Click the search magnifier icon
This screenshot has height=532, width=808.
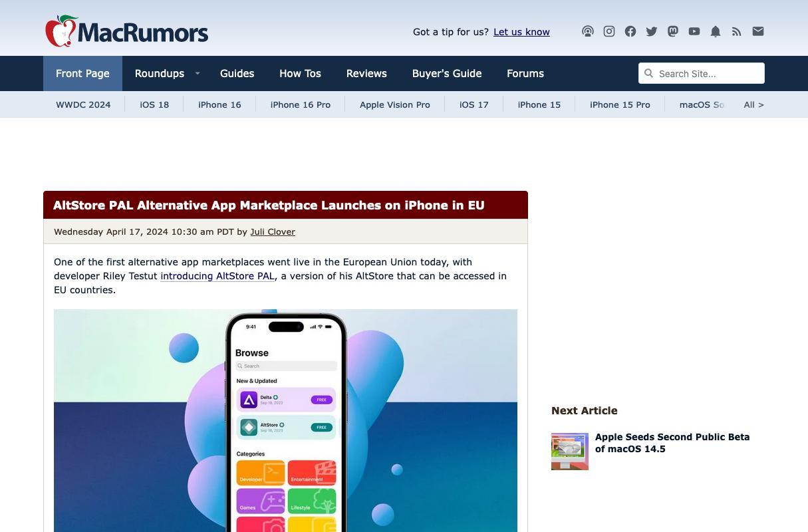[649, 73]
